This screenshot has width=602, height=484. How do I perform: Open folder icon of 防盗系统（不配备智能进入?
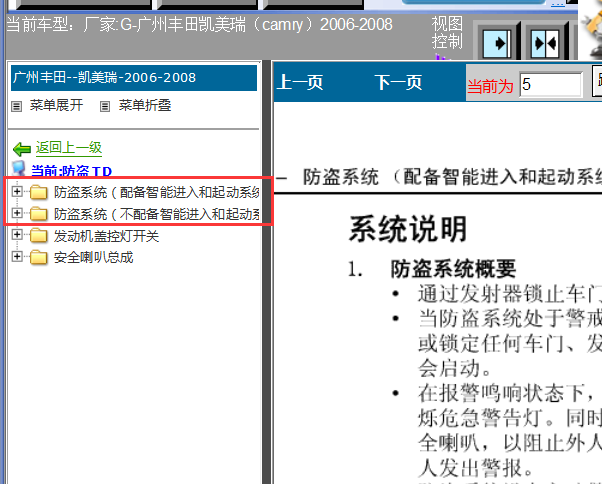point(39,214)
